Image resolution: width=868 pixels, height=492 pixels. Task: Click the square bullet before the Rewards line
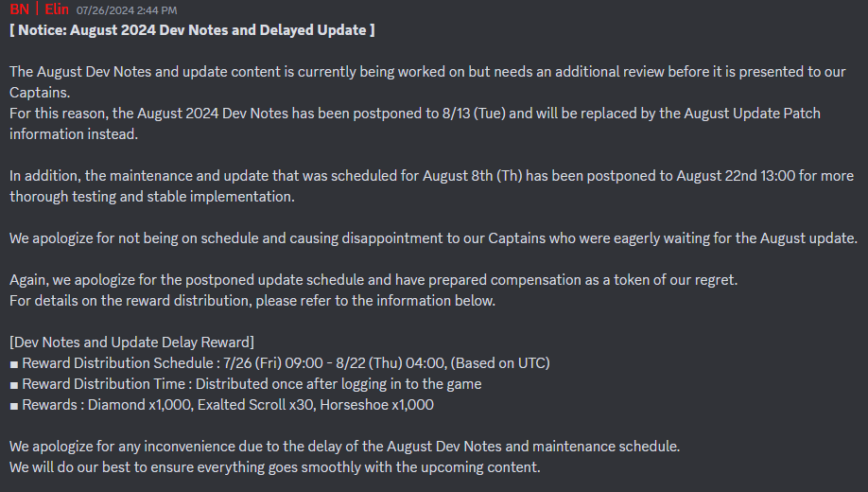coord(14,405)
